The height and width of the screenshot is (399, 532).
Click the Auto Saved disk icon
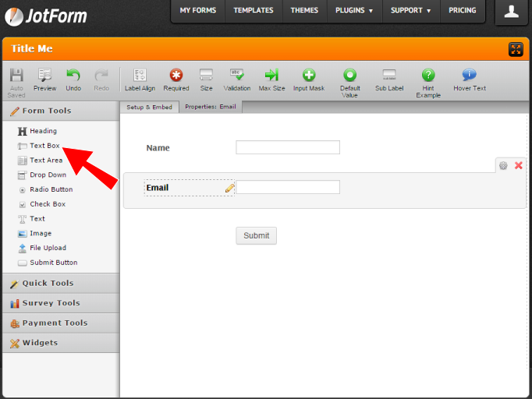(x=16, y=76)
